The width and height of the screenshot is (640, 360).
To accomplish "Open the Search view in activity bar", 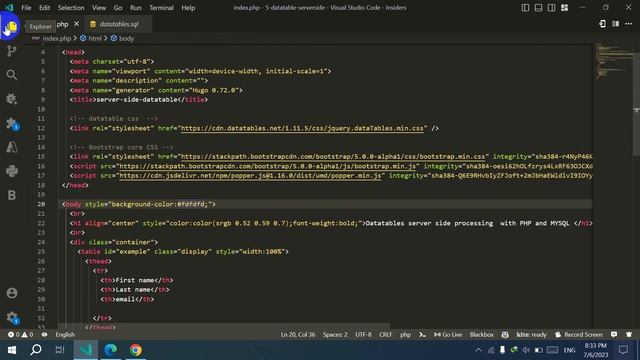I will [11, 75].
